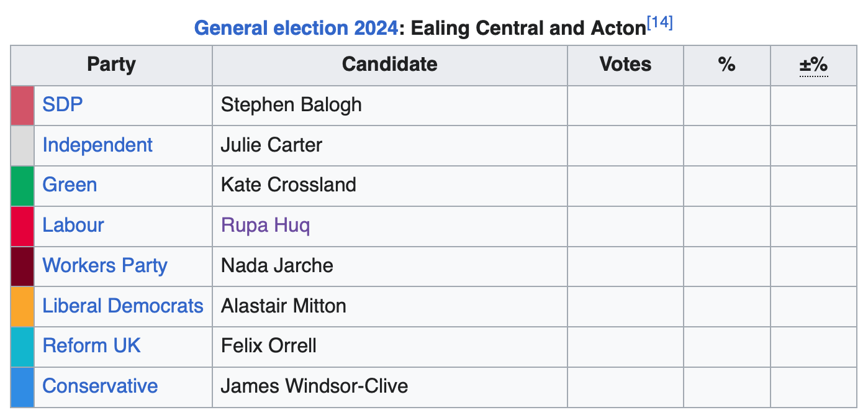The image size is (868, 420).
Task: Click the Labour red color swatch
Action: pos(22,226)
